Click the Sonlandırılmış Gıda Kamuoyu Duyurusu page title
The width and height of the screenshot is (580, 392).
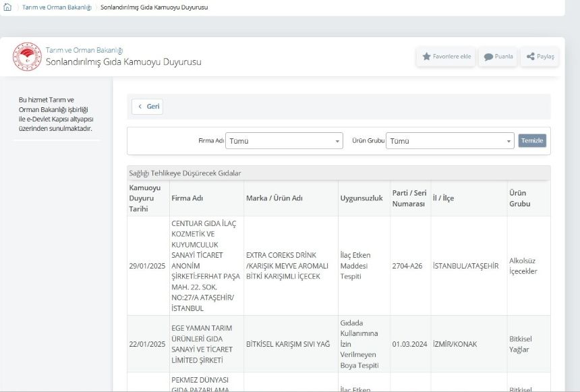point(123,62)
